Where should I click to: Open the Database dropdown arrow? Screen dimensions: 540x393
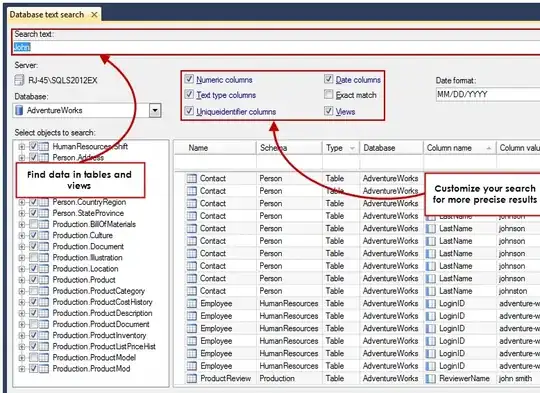[x=155, y=111]
